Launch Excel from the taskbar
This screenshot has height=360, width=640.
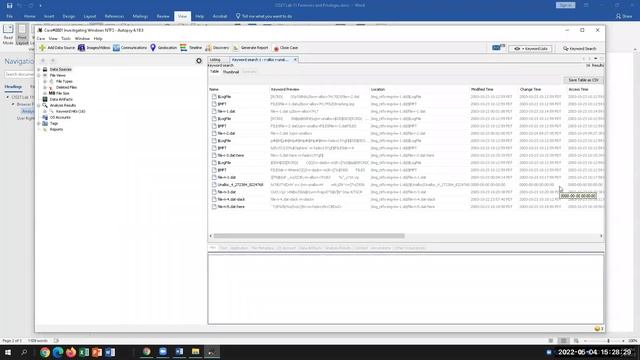click(84, 352)
